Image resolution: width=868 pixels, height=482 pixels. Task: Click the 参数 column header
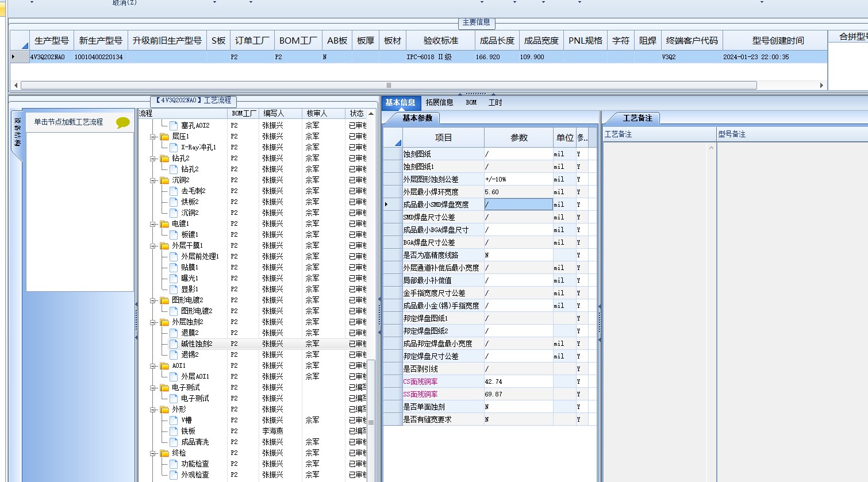pos(519,138)
